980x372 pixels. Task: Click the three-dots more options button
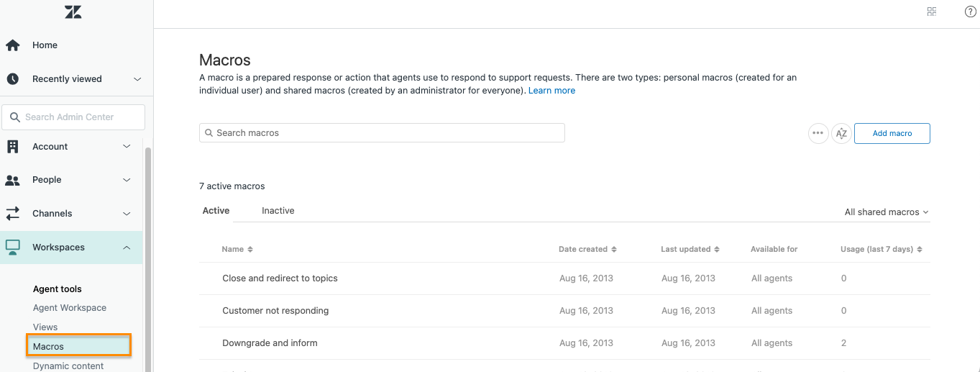[x=818, y=133]
